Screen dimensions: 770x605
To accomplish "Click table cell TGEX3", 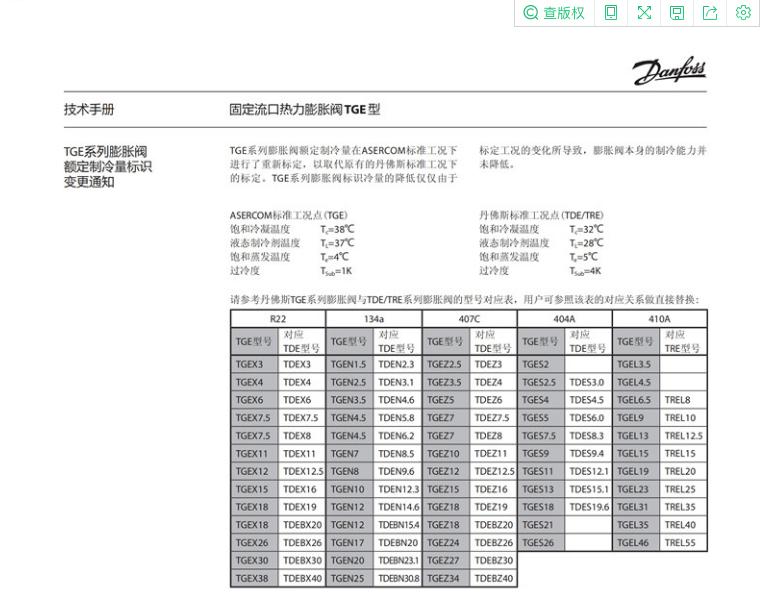I will click(254, 364).
